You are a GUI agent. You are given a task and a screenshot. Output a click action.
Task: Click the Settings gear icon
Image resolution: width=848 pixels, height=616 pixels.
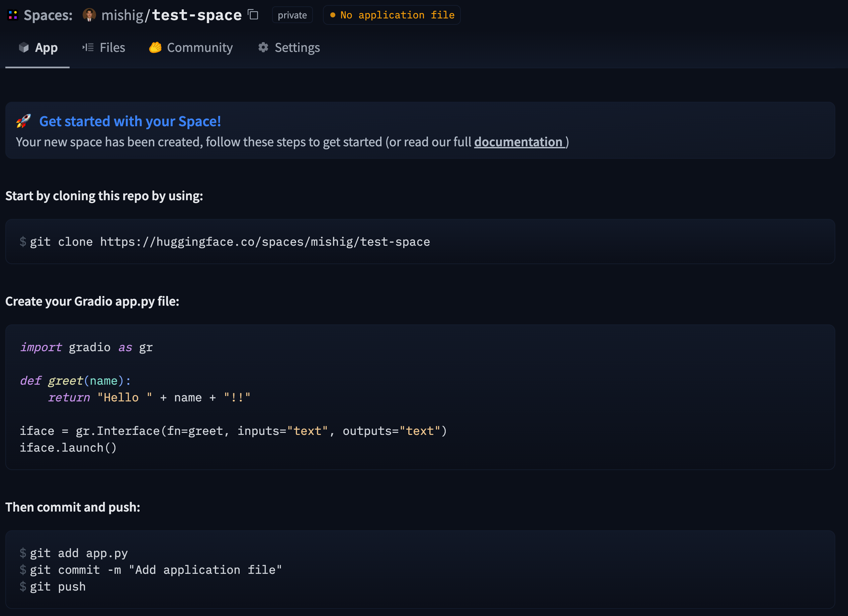tap(263, 48)
